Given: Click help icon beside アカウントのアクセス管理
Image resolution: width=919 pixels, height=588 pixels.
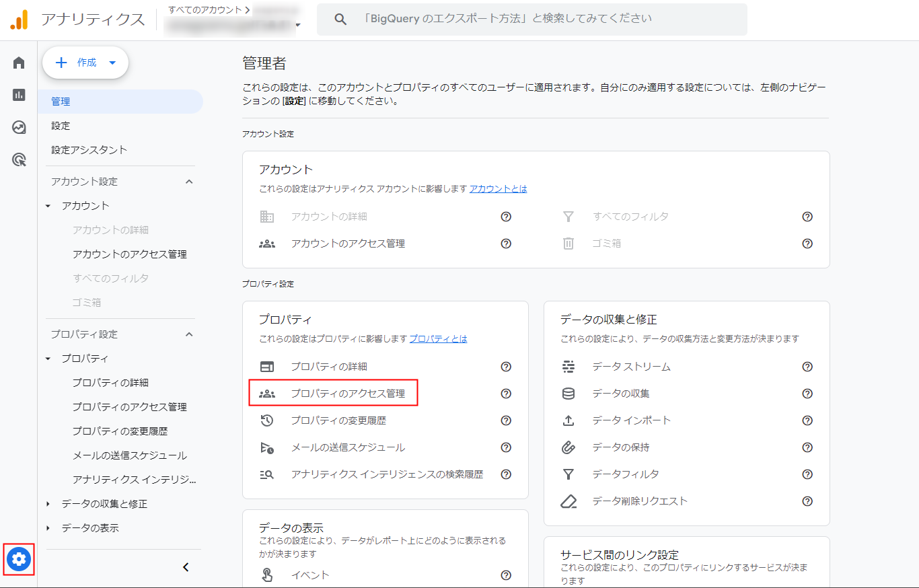Looking at the screenshot, I should (506, 244).
